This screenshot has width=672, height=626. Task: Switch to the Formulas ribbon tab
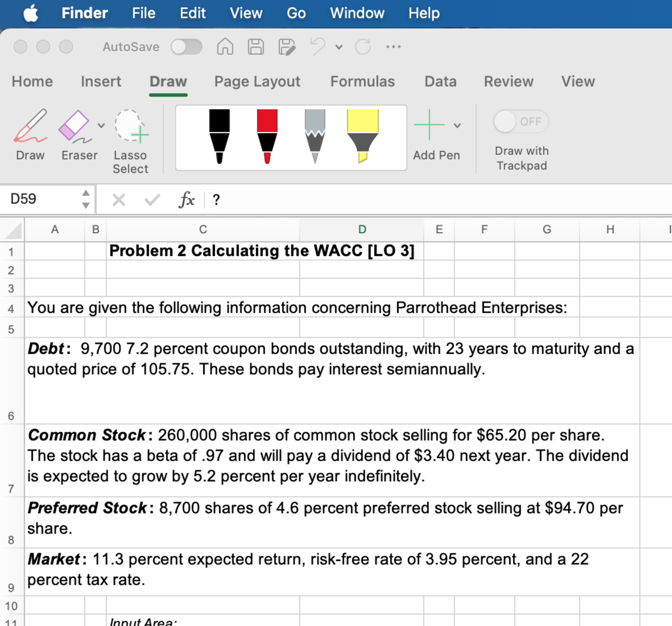tap(362, 81)
